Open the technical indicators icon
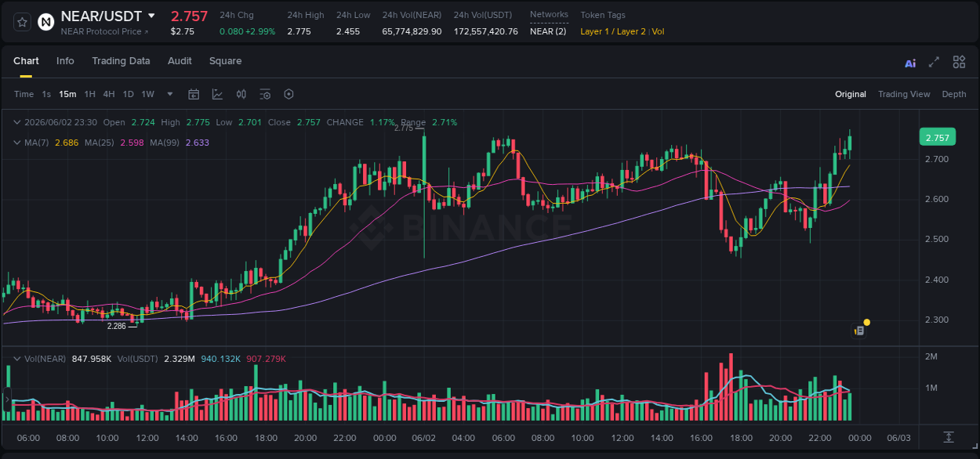Image resolution: width=980 pixels, height=459 pixels. pyautogui.click(x=217, y=94)
